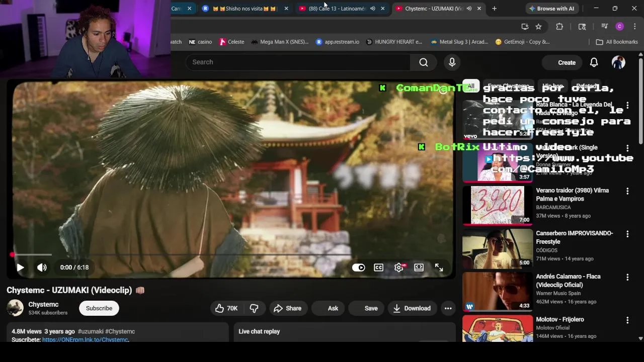
Task: Open the side panel icon in toolbar
Action: pos(582,26)
